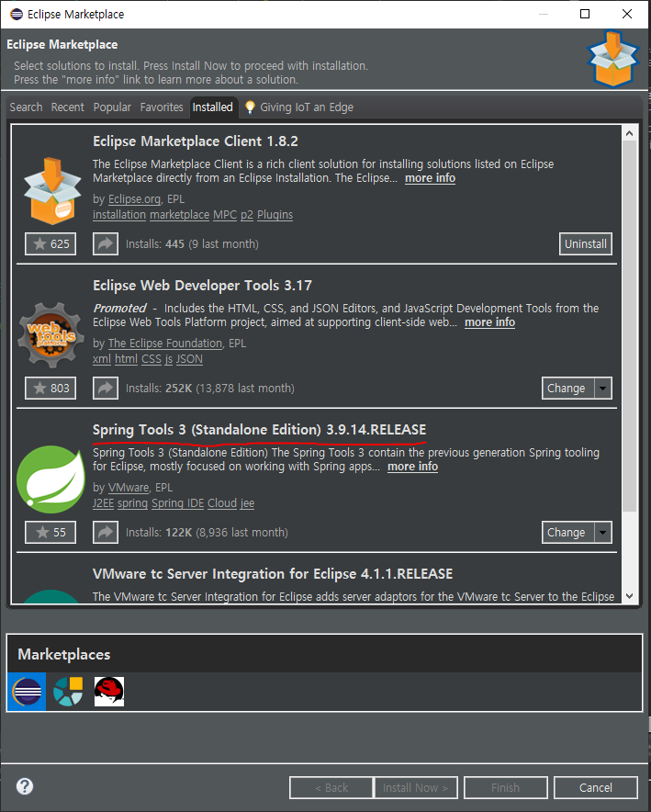Open more info for Spring Tools 3
This screenshot has height=812, width=651.
(x=412, y=467)
